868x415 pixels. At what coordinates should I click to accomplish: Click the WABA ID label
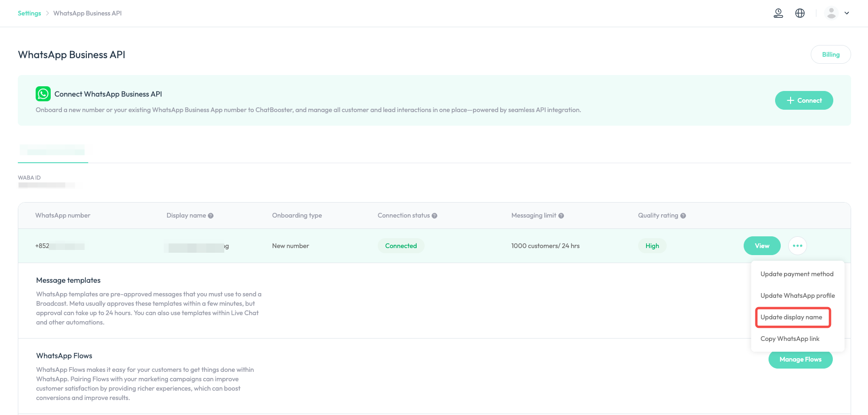[29, 178]
